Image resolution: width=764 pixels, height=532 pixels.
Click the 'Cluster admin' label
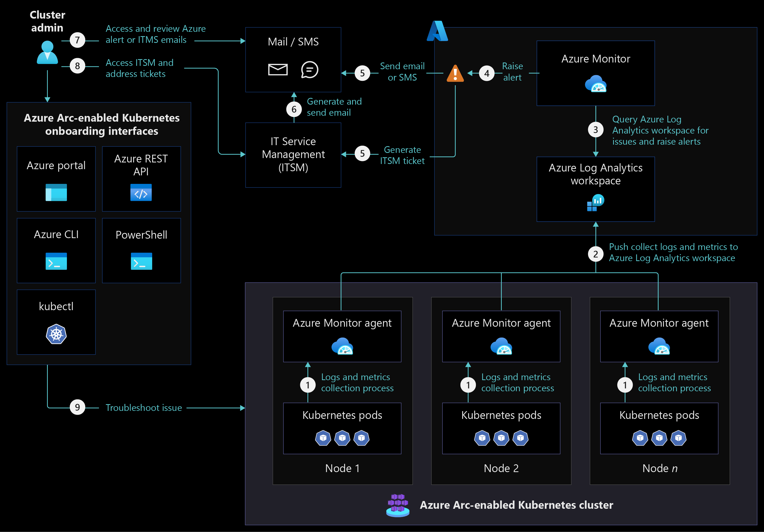tap(47, 21)
